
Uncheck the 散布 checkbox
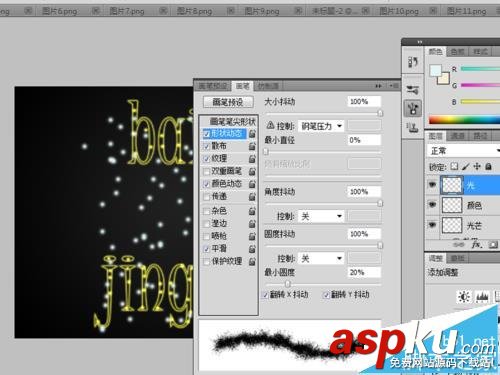click(x=206, y=146)
